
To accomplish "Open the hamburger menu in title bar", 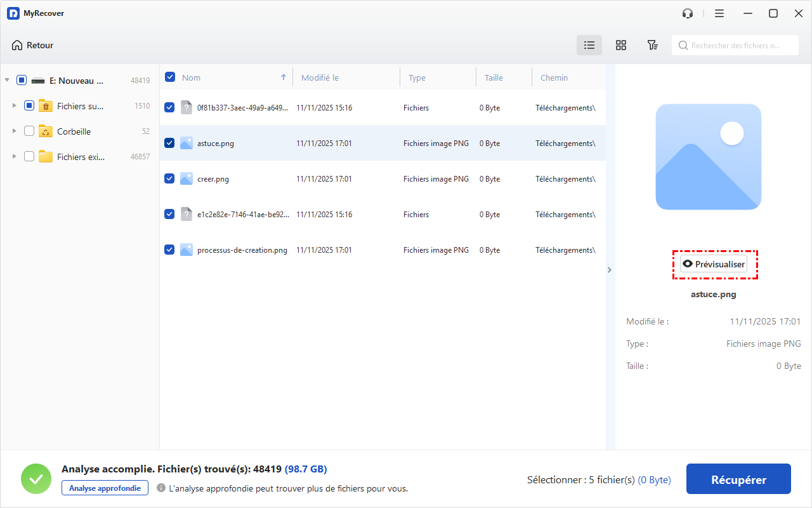I will pyautogui.click(x=719, y=13).
